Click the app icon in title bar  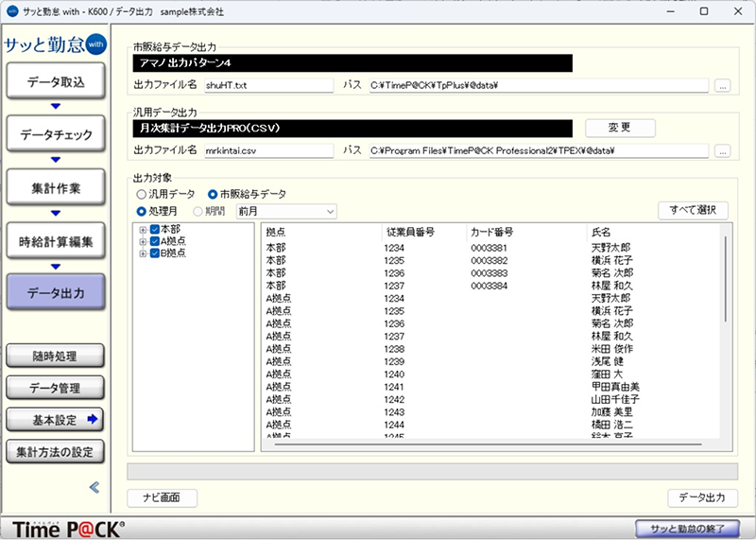(x=12, y=11)
